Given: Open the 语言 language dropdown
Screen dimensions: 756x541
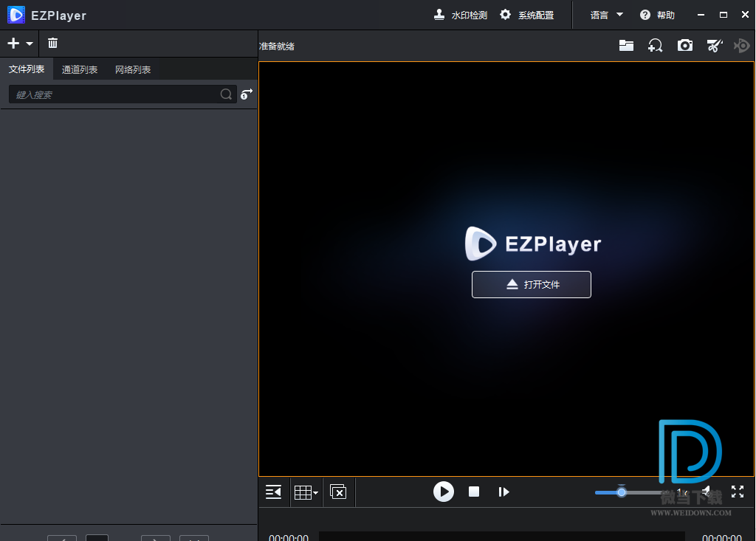Looking at the screenshot, I should pos(607,15).
